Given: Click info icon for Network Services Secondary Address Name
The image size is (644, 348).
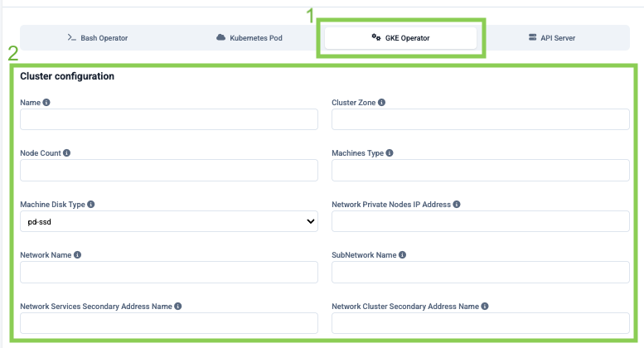Looking at the screenshot, I should 178,306.
